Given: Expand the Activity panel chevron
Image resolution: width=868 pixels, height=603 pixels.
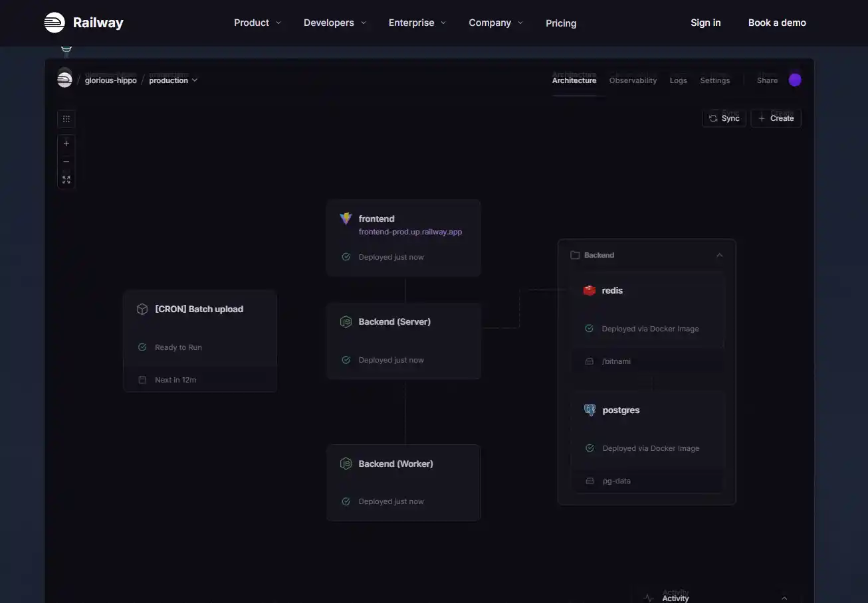Looking at the screenshot, I should [x=784, y=598].
